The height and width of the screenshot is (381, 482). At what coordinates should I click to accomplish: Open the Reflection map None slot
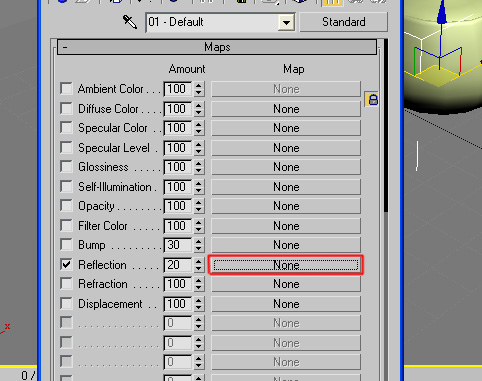click(x=286, y=265)
